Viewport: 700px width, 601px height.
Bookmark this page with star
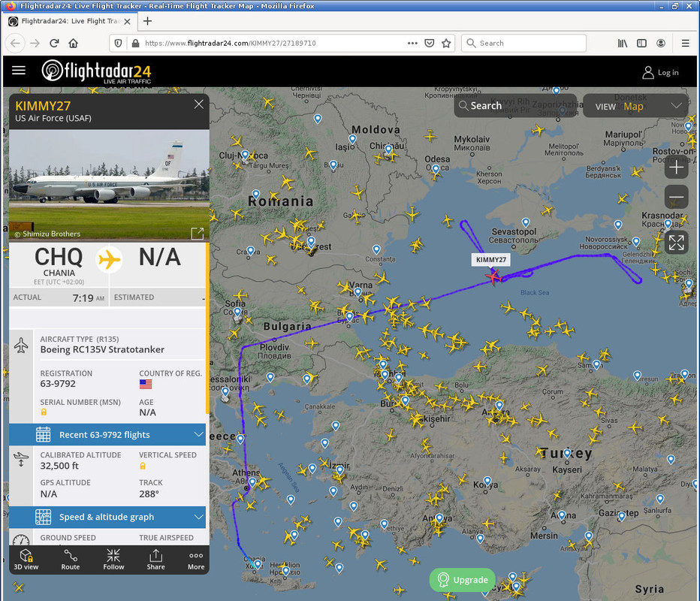click(x=446, y=43)
